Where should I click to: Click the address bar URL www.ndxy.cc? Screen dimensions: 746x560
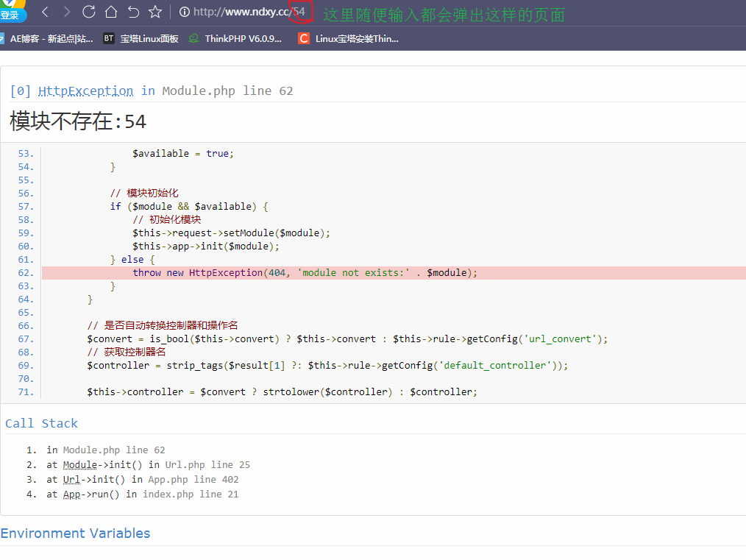pyautogui.click(x=249, y=12)
